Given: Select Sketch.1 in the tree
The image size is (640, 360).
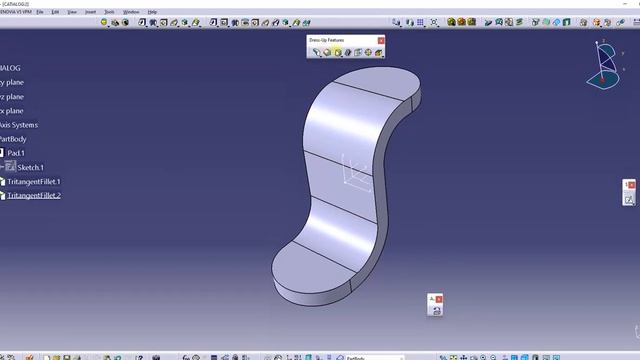Looking at the screenshot, I should pyautogui.click(x=31, y=167).
